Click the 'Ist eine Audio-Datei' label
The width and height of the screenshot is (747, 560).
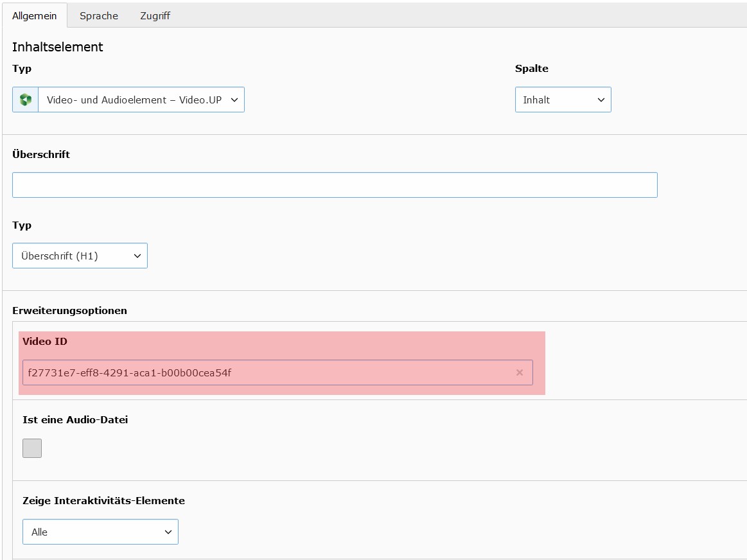coord(75,420)
